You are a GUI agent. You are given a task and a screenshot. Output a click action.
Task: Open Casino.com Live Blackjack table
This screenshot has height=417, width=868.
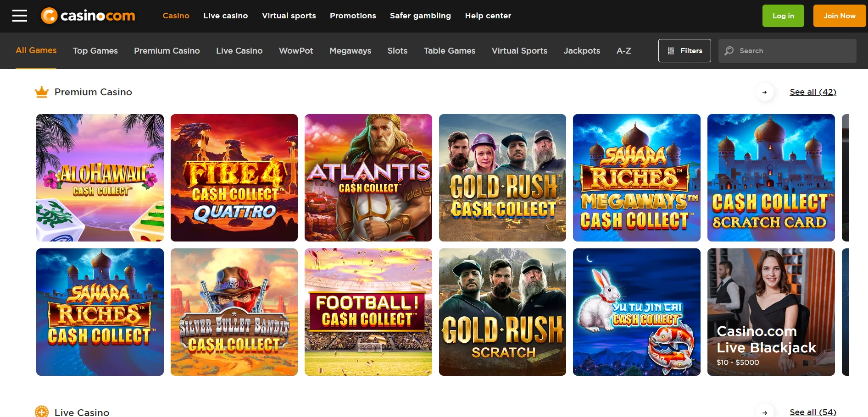pos(771,312)
